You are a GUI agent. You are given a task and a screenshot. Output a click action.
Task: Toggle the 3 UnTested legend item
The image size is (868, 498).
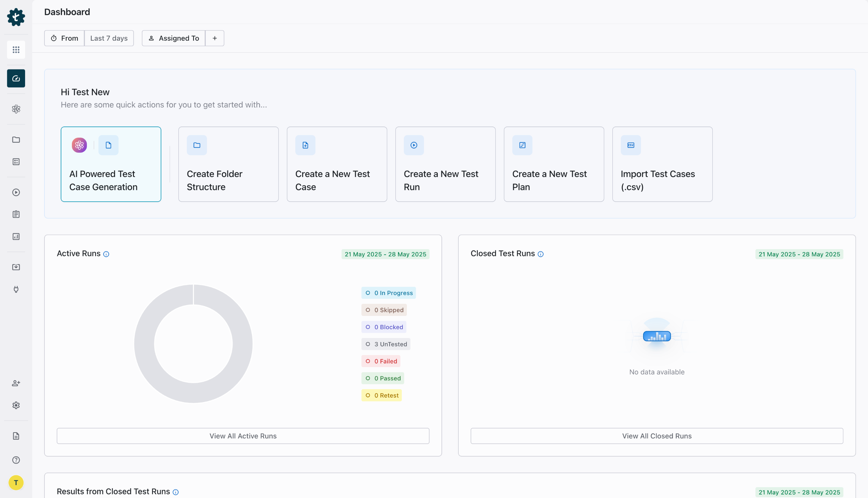point(386,344)
